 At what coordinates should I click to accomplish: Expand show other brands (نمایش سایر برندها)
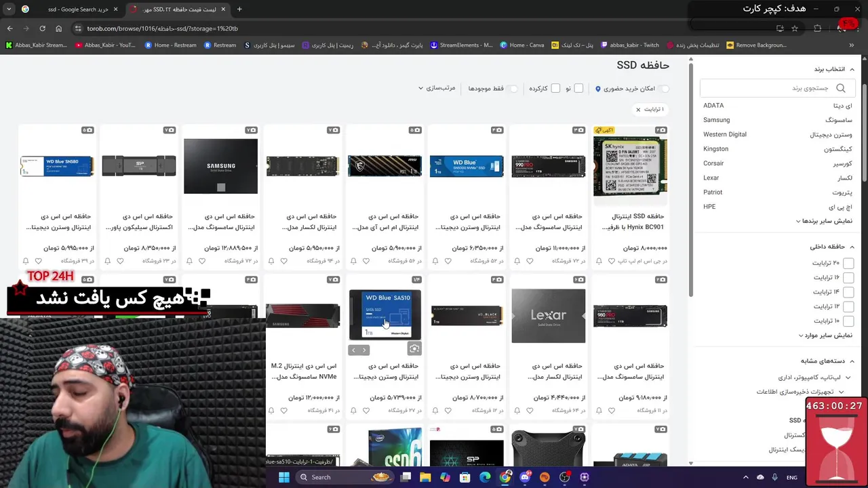[824, 221]
